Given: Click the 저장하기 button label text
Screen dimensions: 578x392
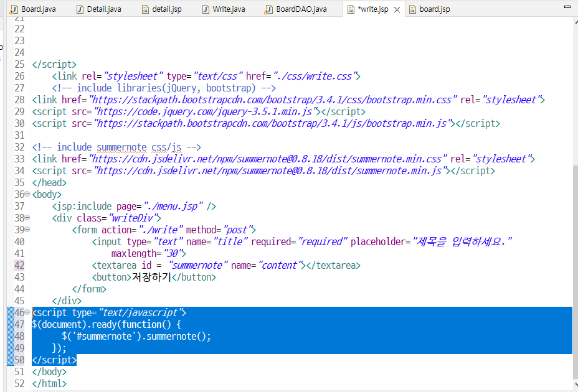Looking at the screenshot, I should [x=151, y=277].
